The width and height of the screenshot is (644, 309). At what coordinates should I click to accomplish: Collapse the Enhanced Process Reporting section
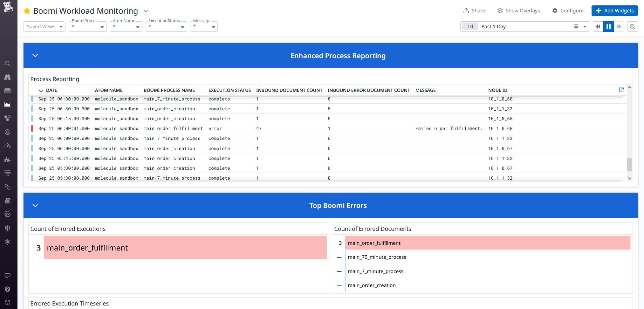pos(35,55)
